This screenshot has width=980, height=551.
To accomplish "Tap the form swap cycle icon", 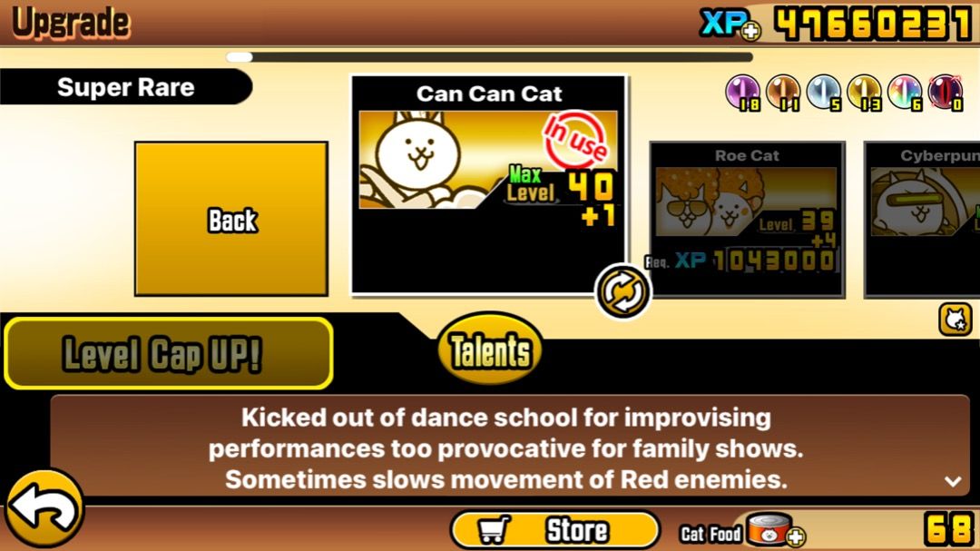I will [622, 290].
